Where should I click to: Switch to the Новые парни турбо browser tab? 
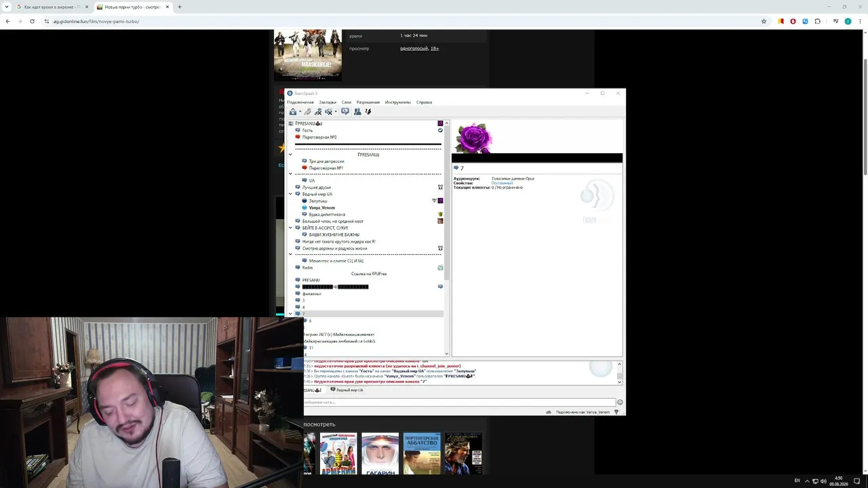click(x=132, y=7)
